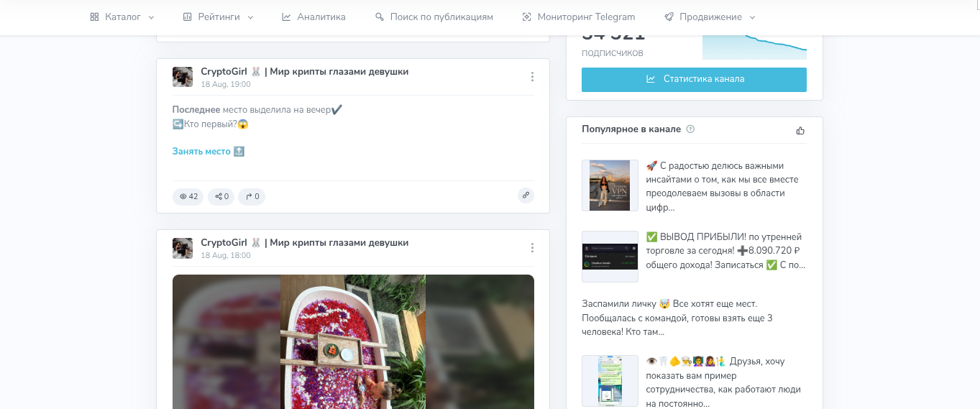Click the share counter icon with 0

click(x=221, y=196)
